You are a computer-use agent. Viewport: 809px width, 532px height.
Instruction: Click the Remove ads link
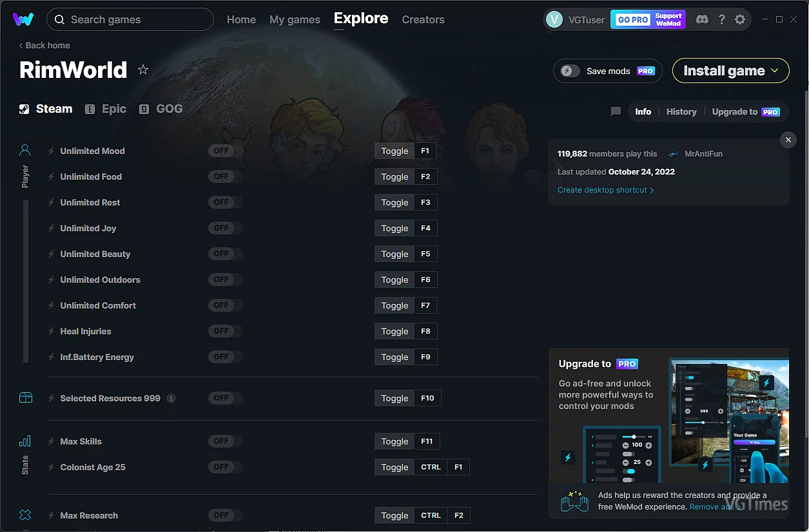716,507
